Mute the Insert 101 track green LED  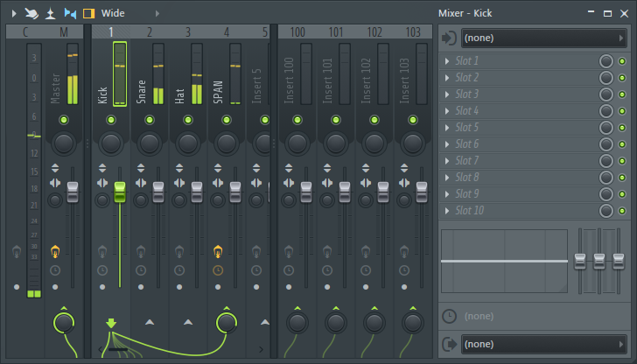pyautogui.click(x=336, y=120)
